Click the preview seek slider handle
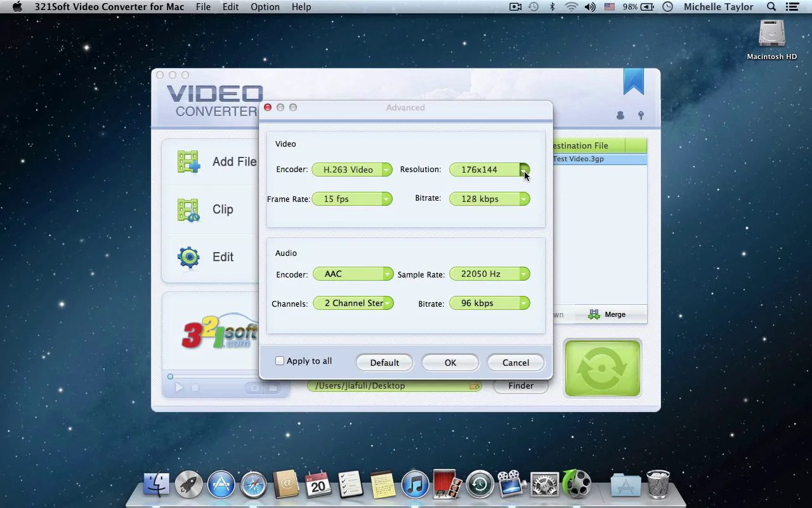Viewport: 812px width, 508px height. tap(170, 377)
